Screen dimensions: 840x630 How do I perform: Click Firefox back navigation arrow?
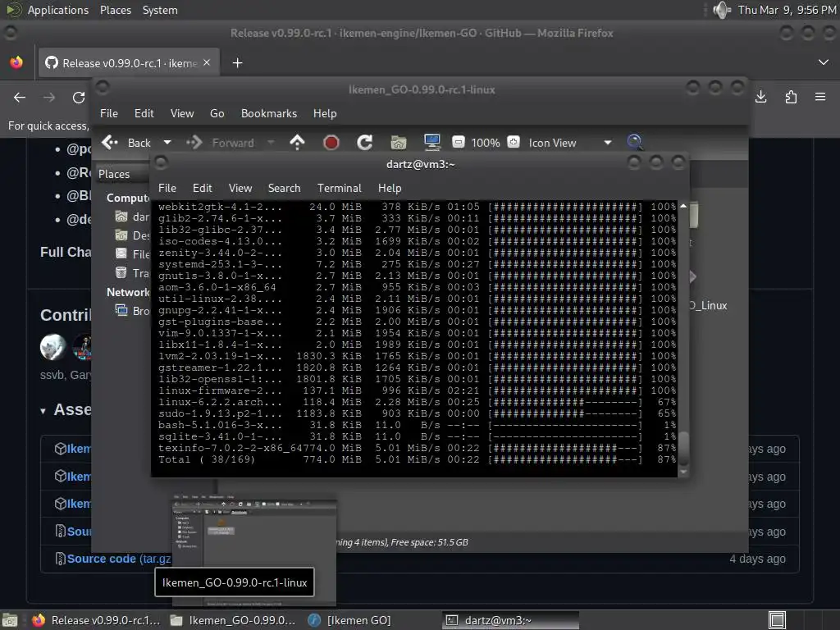[20, 98]
